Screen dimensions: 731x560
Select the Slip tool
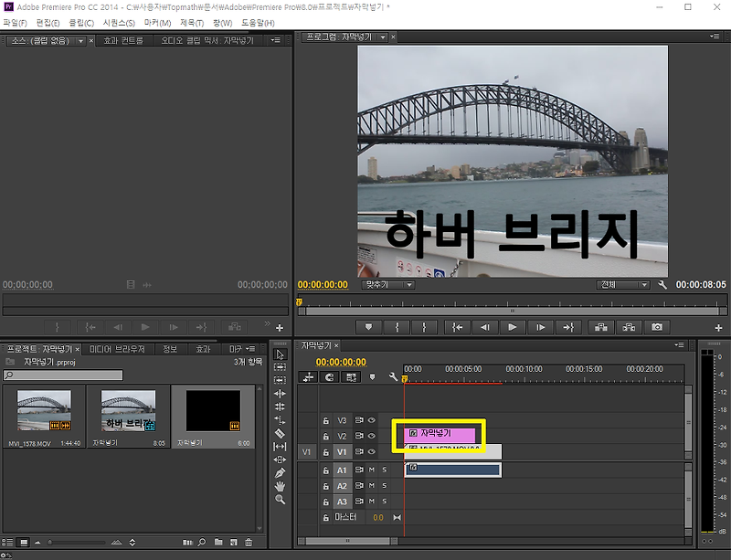click(280, 446)
